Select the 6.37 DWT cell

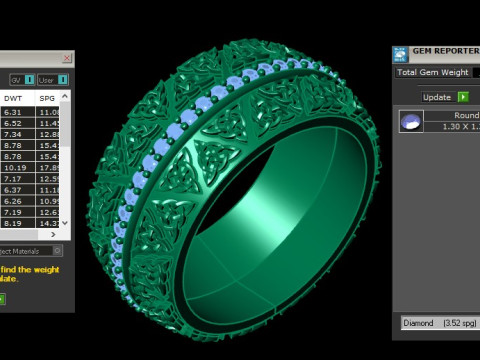pos(18,190)
